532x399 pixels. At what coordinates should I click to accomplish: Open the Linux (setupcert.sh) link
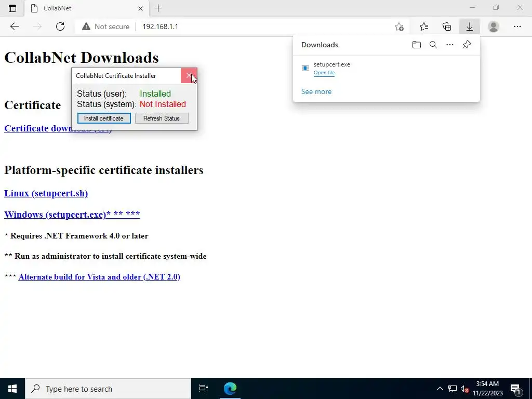(x=46, y=193)
